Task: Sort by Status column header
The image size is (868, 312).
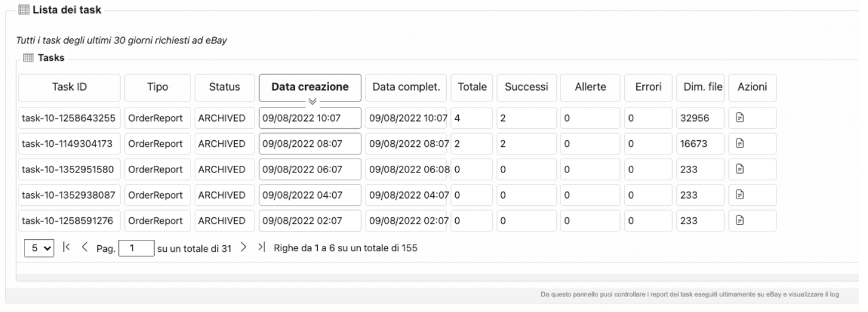Action: [x=225, y=87]
